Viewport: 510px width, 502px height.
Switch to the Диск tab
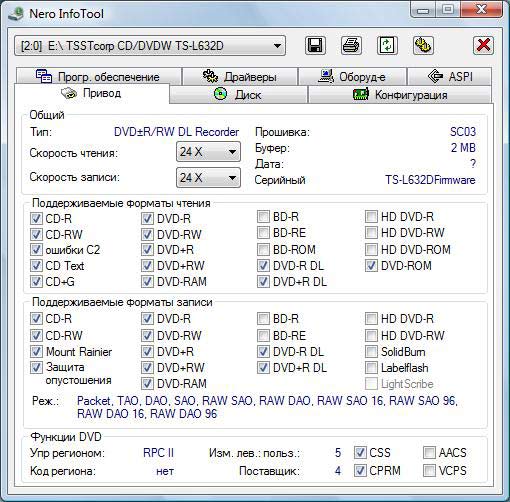[x=238, y=95]
